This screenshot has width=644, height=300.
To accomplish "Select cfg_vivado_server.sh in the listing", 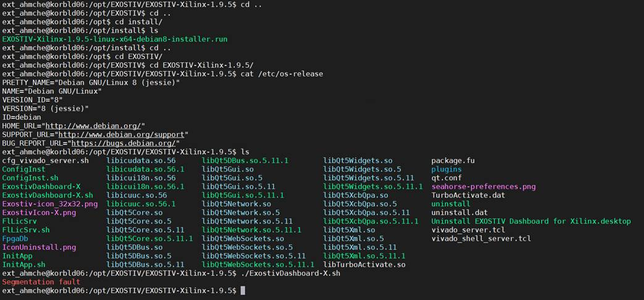I will pos(45,160).
